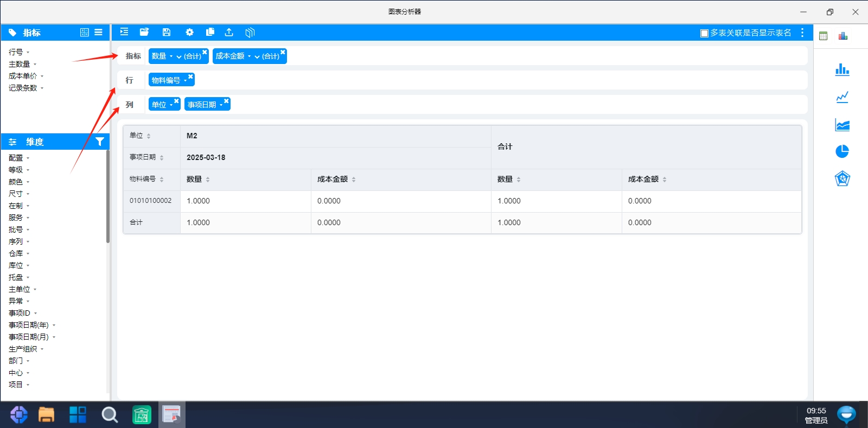Expand the 配置 dimension dropdown
The image size is (868, 428).
(28, 158)
